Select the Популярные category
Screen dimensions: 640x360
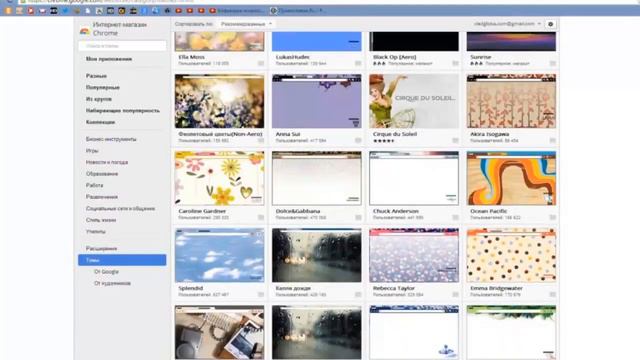tap(102, 87)
